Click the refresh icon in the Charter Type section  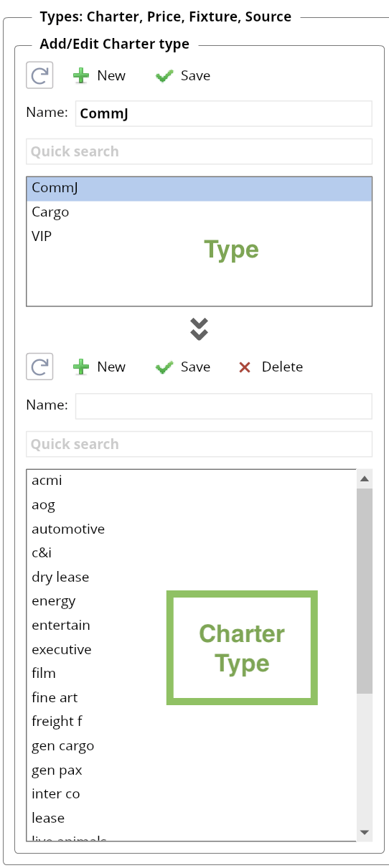click(39, 367)
